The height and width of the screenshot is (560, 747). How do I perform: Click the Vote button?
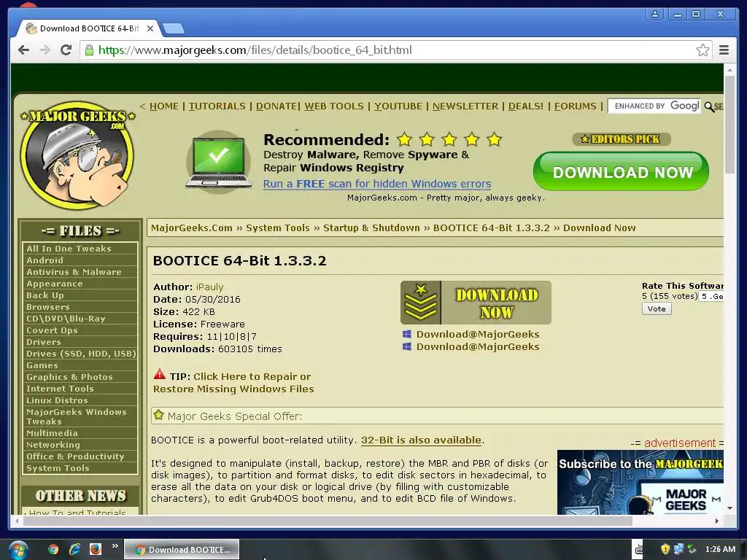click(657, 308)
